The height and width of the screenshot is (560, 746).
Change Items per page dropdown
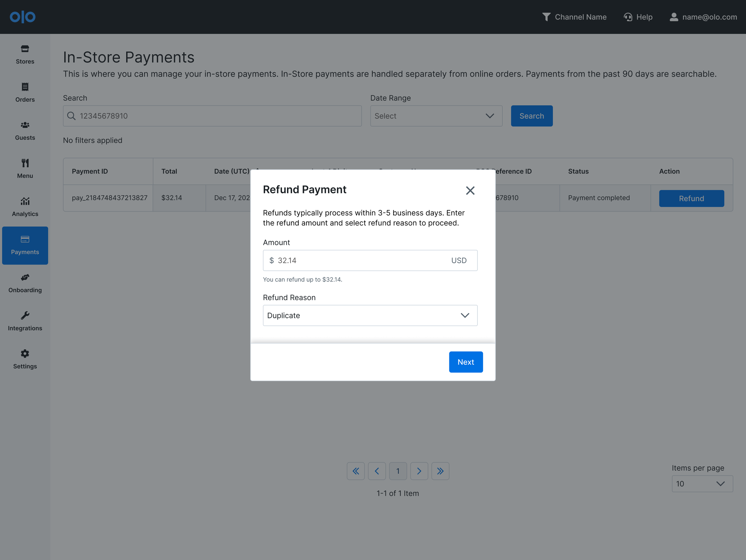click(702, 484)
